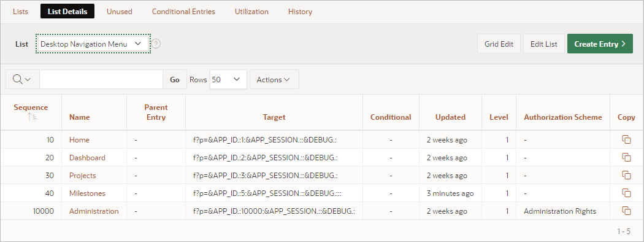This screenshot has width=644, height=242.
Task: Copy the Dashboard list entry
Action: click(x=626, y=158)
